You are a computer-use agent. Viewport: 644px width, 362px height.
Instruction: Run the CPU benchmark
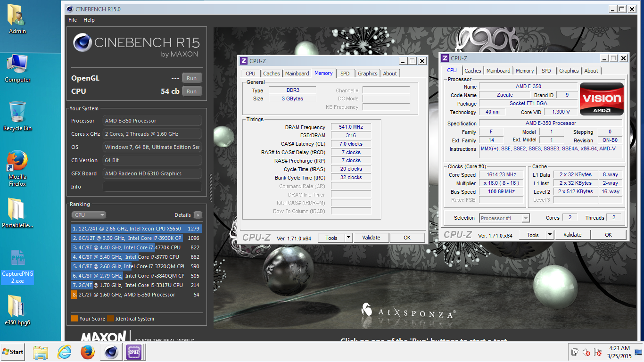(192, 91)
